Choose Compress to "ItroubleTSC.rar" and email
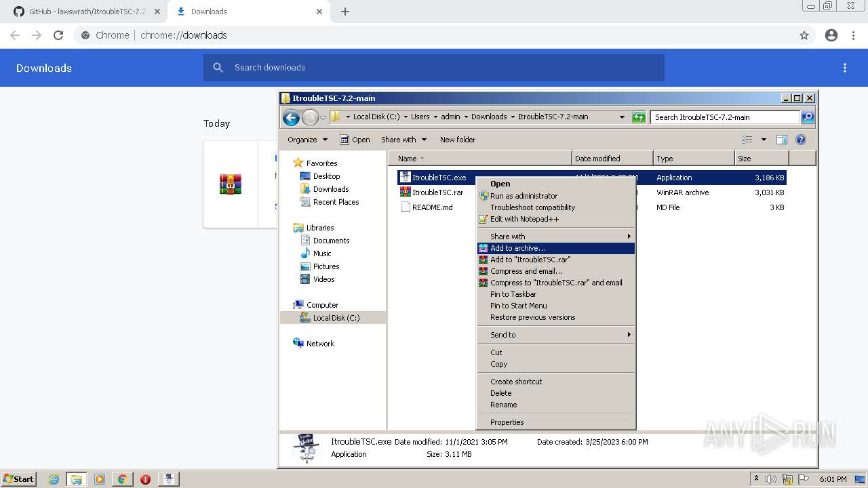 (x=556, y=283)
